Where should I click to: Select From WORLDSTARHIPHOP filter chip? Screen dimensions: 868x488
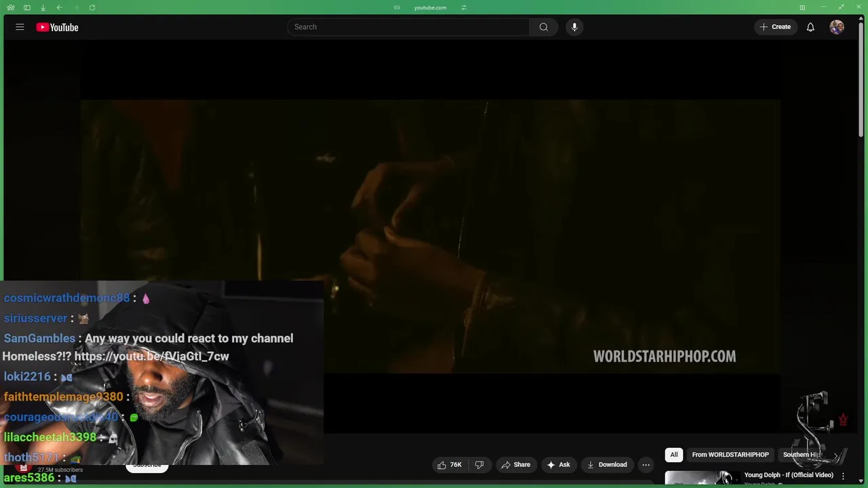[x=730, y=455]
